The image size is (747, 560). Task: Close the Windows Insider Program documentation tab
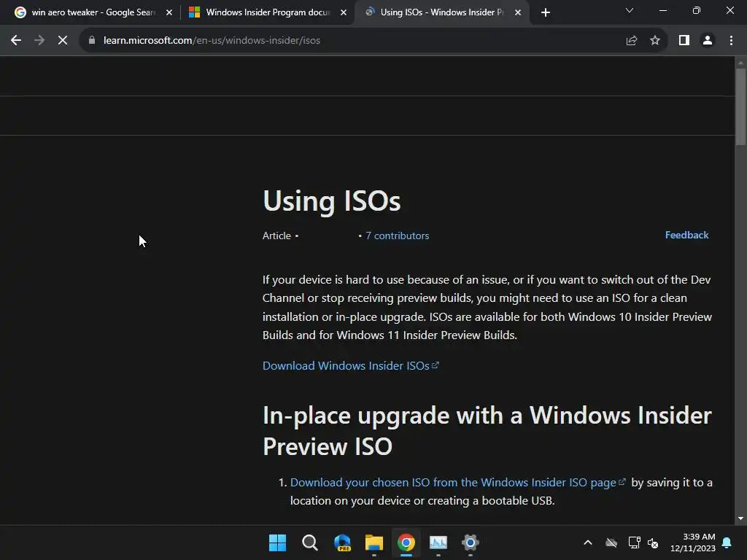344,12
